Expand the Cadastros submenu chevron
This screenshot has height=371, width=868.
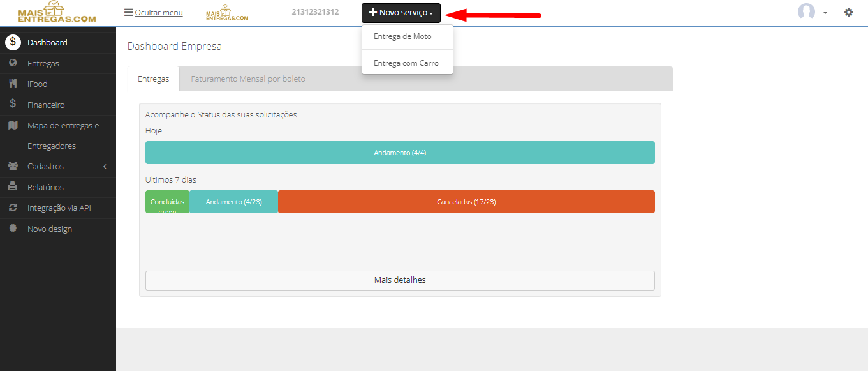105,167
